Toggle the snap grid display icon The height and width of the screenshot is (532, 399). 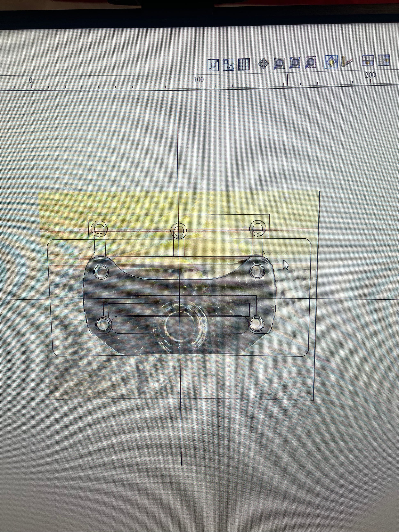point(244,65)
